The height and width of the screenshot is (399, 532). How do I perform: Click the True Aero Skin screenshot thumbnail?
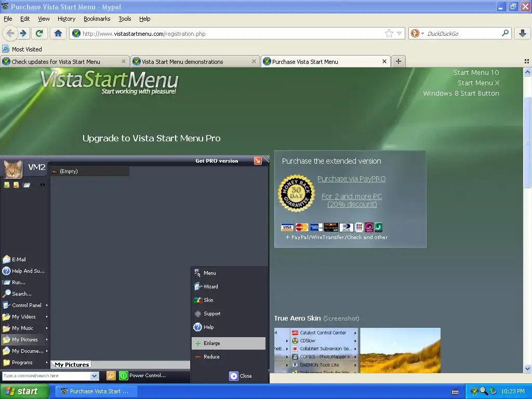pos(357,350)
